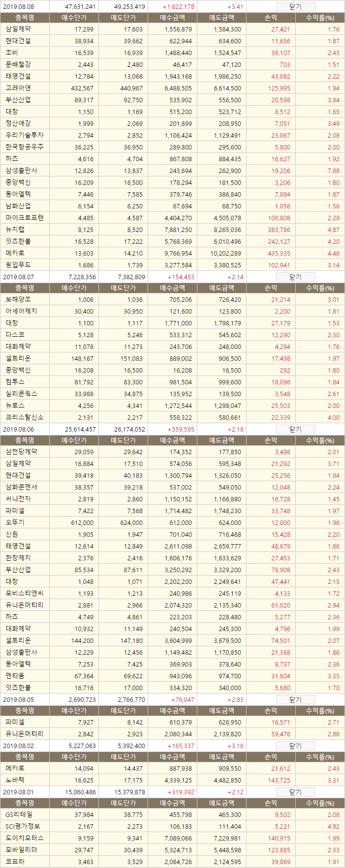Click stock name 삼화콘덴서
The height and width of the screenshot is (868, 345).
[x=21, y=487]
